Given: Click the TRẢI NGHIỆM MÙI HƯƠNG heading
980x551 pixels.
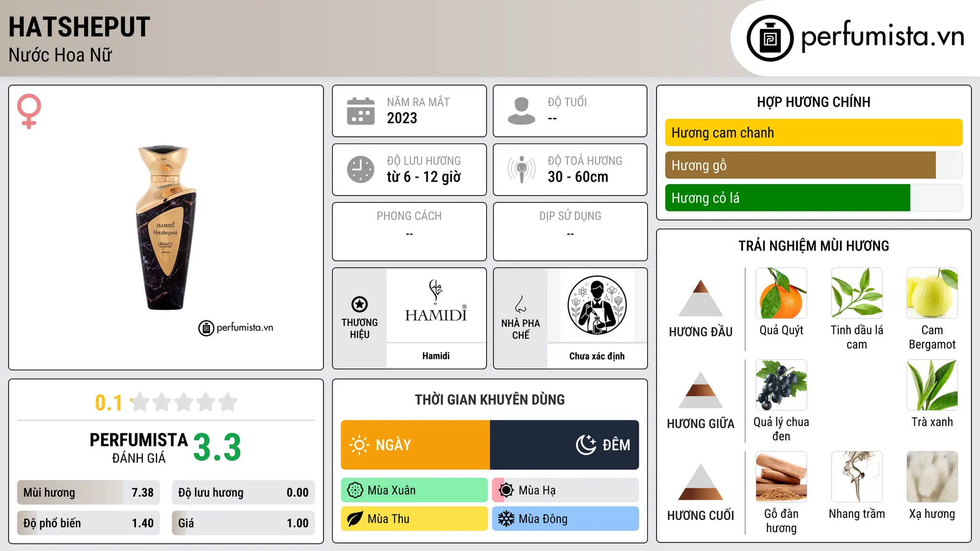Looking at the screenshot, I should coord(813,246).
